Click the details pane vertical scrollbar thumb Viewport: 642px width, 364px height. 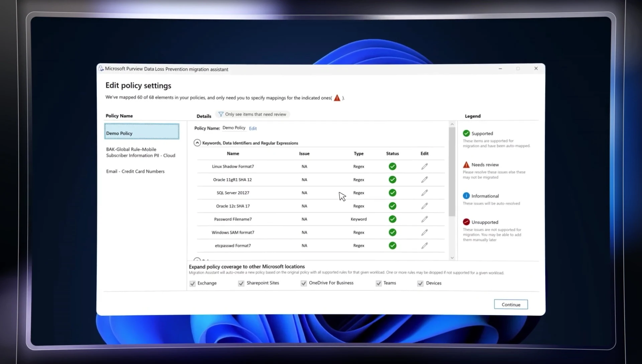(x=452, y=172)
